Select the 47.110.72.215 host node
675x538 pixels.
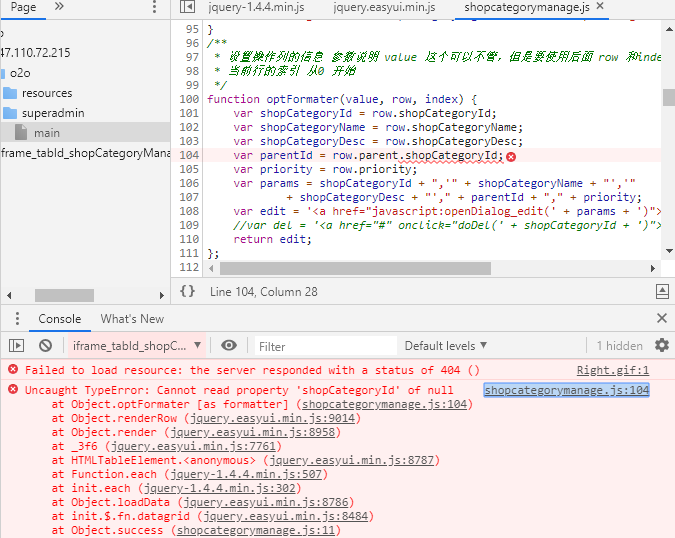point(35,53)
